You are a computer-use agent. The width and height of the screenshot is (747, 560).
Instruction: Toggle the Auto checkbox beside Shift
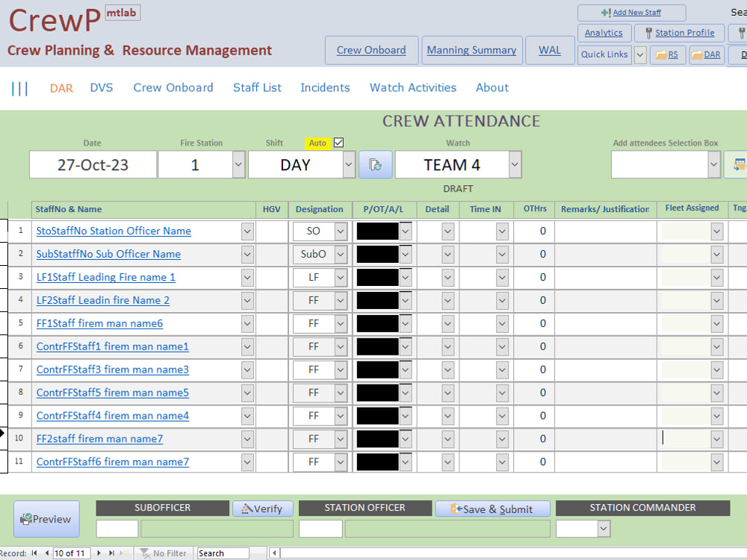click(338, 142)
